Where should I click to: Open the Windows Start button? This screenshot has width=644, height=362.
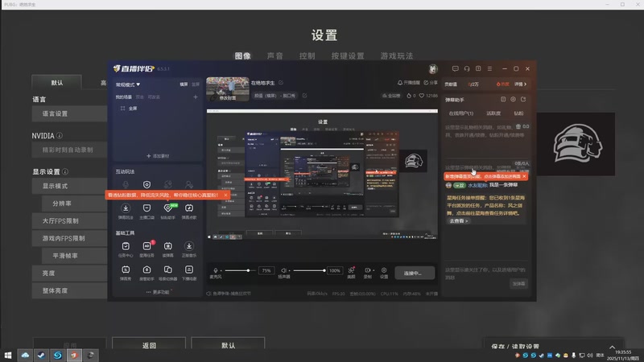[8, 355]
